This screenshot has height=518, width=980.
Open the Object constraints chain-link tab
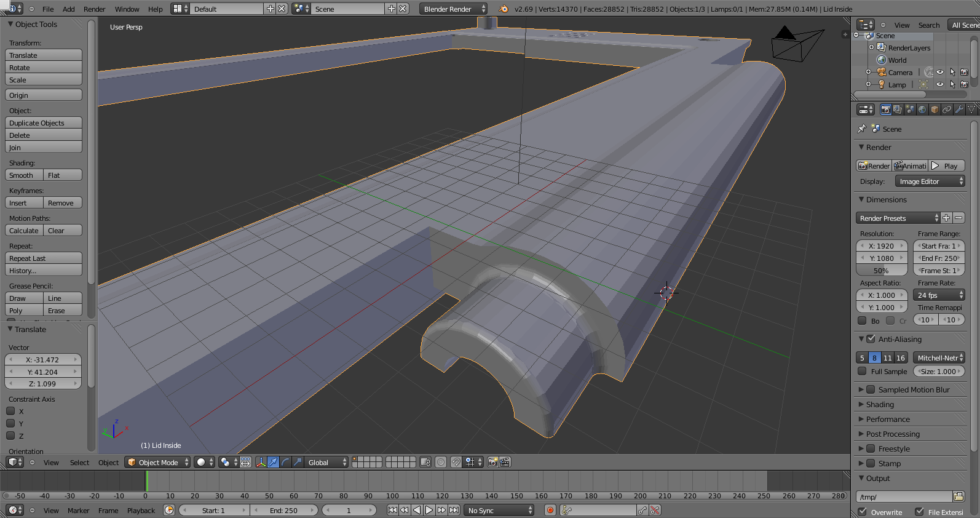click(x=947, y=110)
